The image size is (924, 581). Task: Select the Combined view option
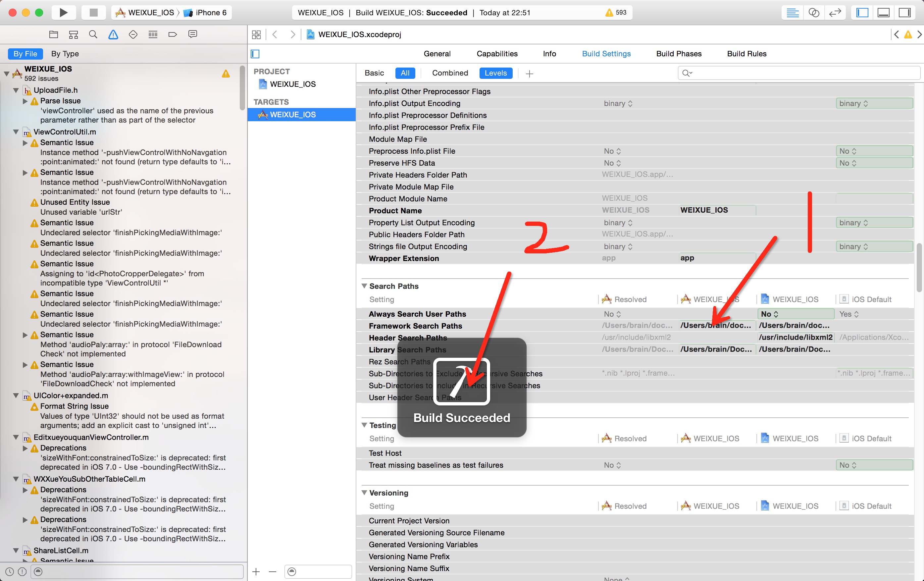click(450, 73)
